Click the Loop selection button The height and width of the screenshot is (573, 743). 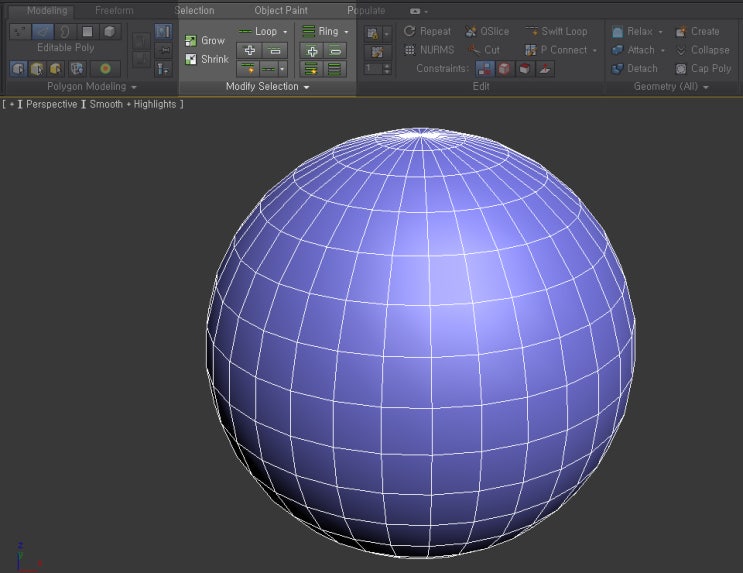(258, 31)
